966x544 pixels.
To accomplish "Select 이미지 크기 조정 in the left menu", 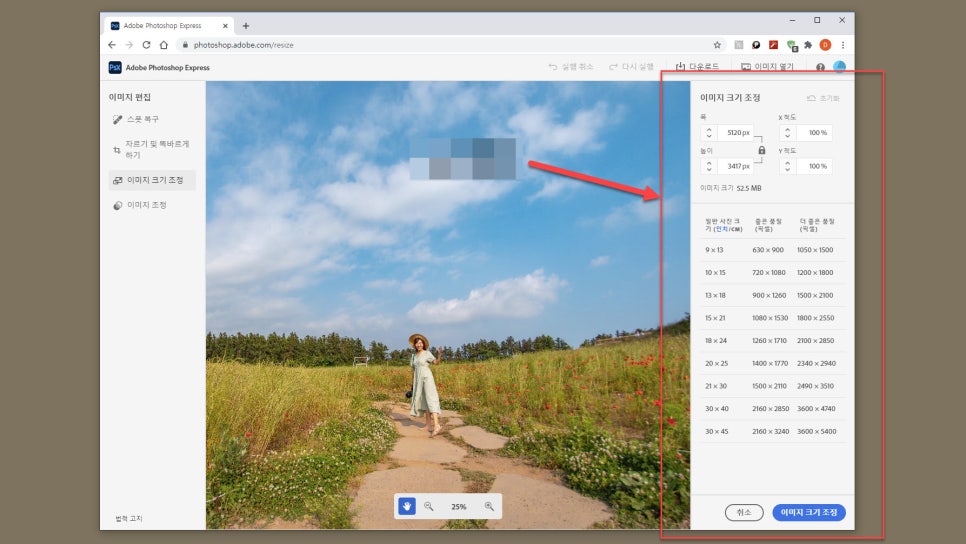I will coord(153,180).
